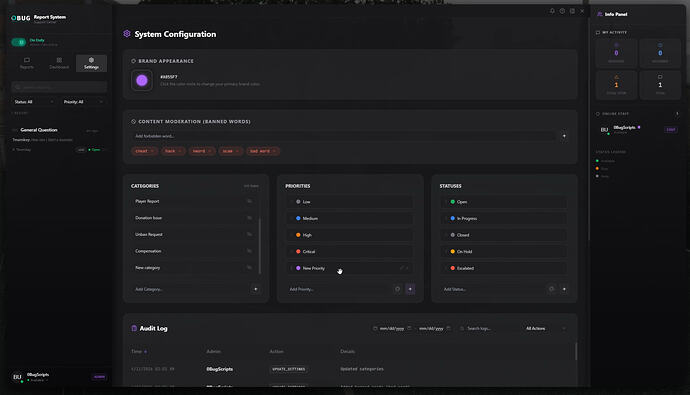Delete the Unban Request category
Screen dimensions: 690x395
tap(250, 234)
